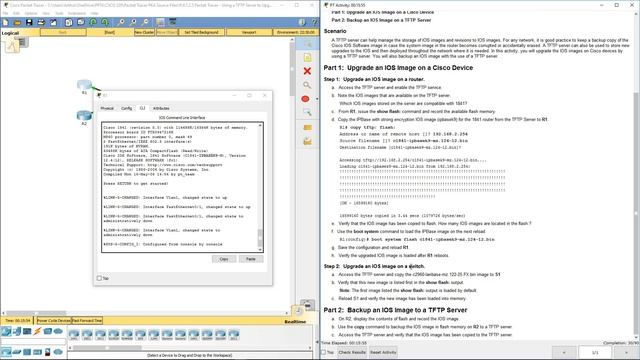The image size is (640, 360).
Task: Click the Print icon in toolbar
Action: point(41,22)
